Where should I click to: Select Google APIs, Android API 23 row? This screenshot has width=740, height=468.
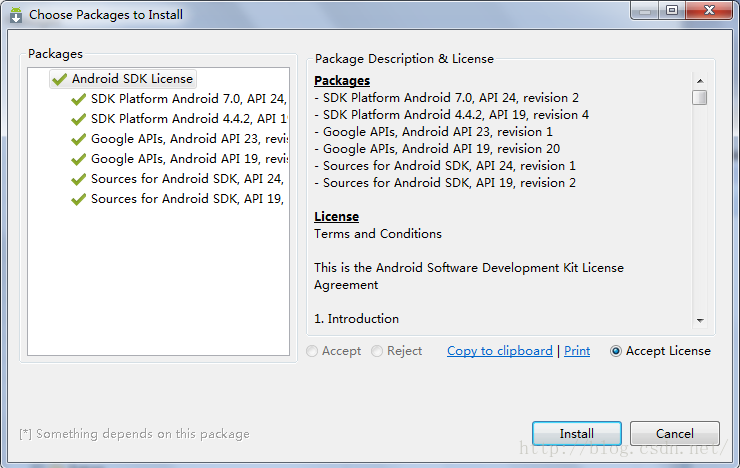pyautogui.click(x=189, y=139)
